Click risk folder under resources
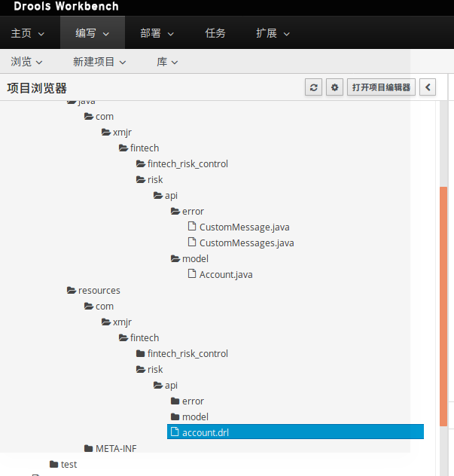Image resolution: width=454 pixels, height=476 pixels. [150, 369]
